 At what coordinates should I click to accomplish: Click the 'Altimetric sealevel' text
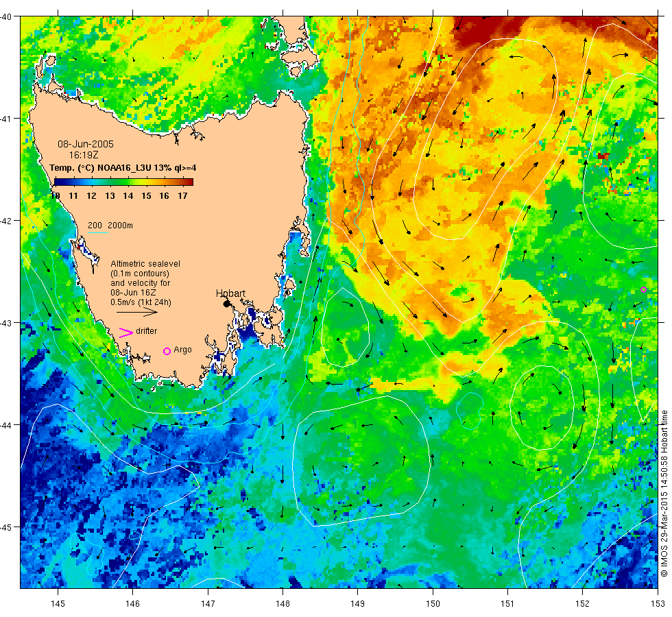[145, 264]
